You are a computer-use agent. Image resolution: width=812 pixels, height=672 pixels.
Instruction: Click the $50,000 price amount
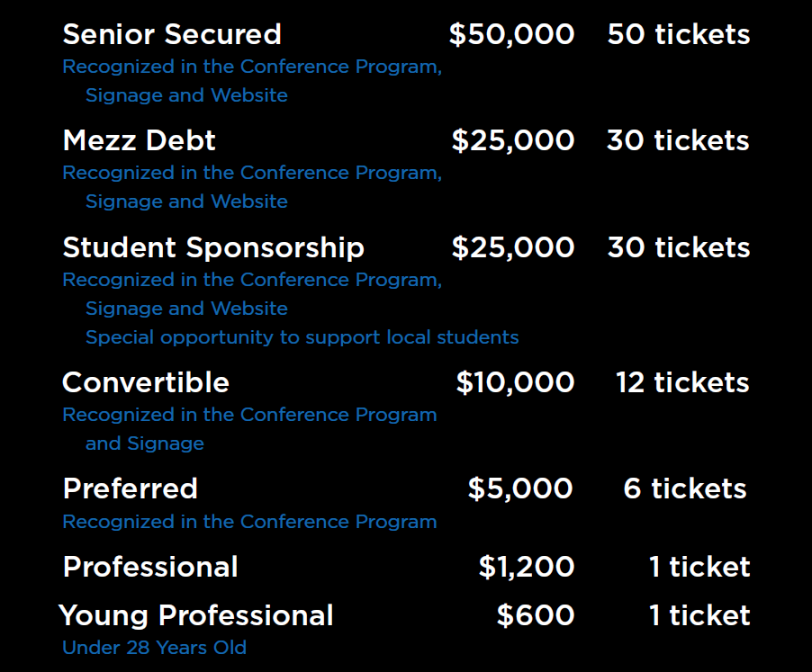(511, 34)
